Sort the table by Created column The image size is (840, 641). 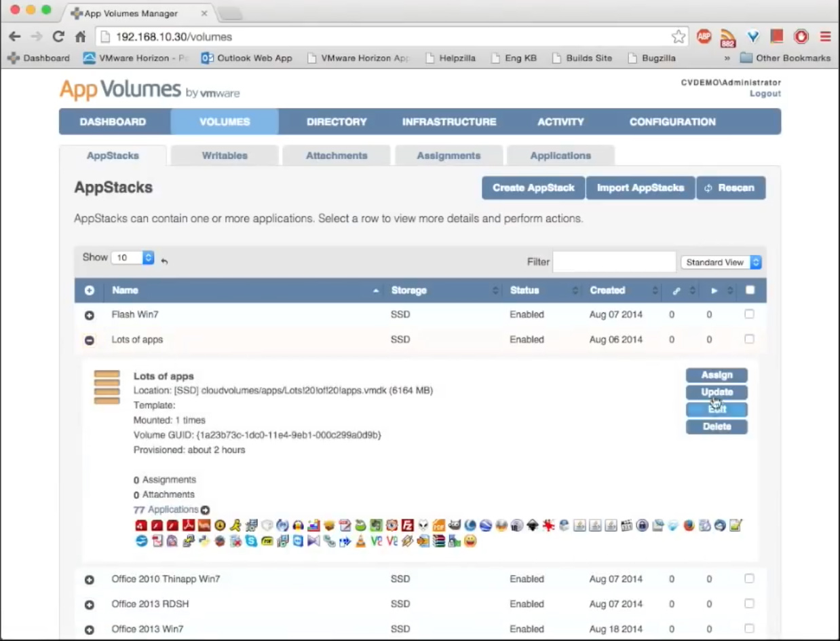623,290
